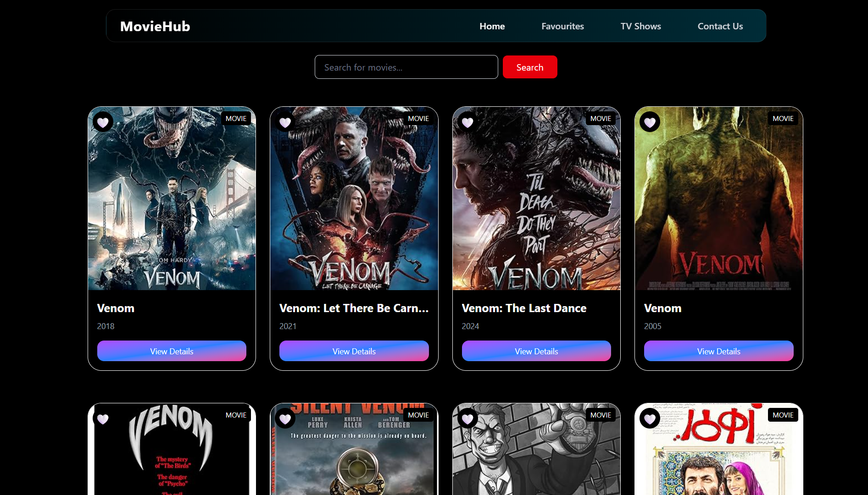Add Venom 2005 to favourites via the heart
Viewport: 868px width, 495px height.
click(x=650, y=122)
